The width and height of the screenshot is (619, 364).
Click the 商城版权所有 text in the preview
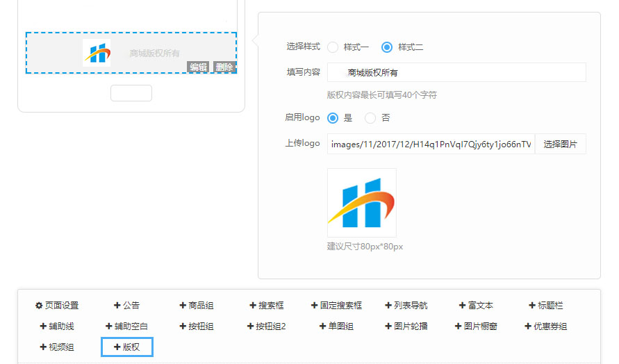pyautogui.click(x=154, y=53)
